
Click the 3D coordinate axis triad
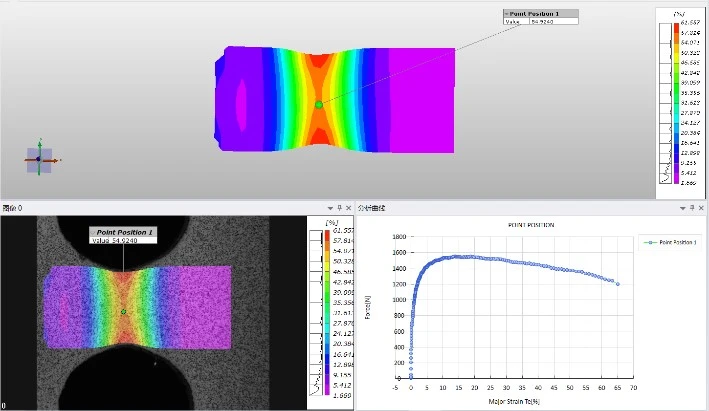pos(39,158)
